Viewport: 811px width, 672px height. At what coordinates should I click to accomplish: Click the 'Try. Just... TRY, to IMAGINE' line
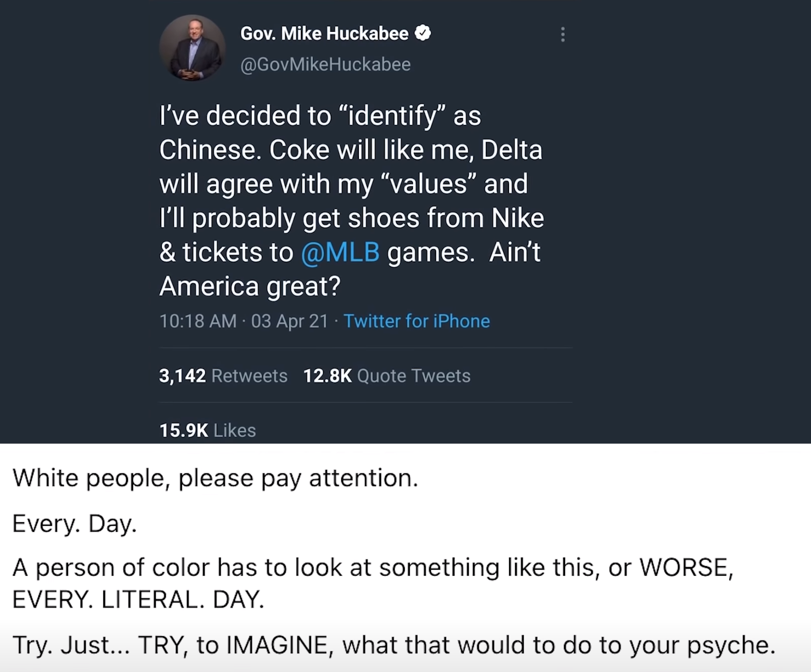click(394, 645)
